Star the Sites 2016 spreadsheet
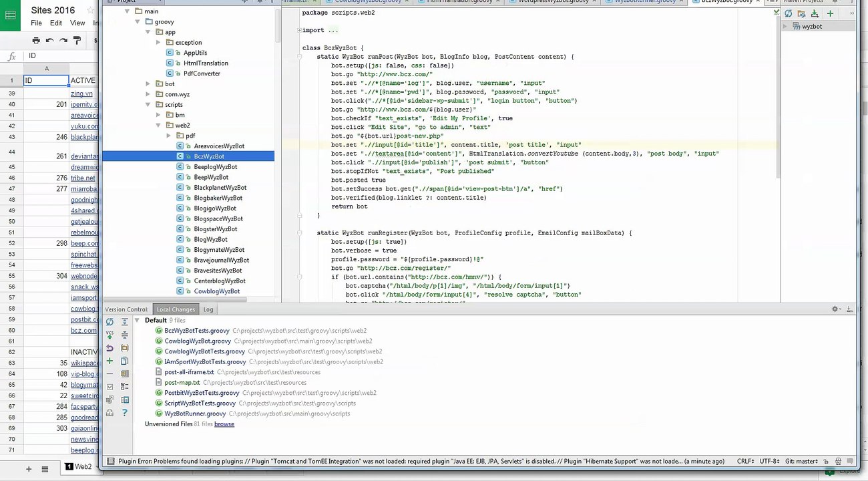 point(90,10)
